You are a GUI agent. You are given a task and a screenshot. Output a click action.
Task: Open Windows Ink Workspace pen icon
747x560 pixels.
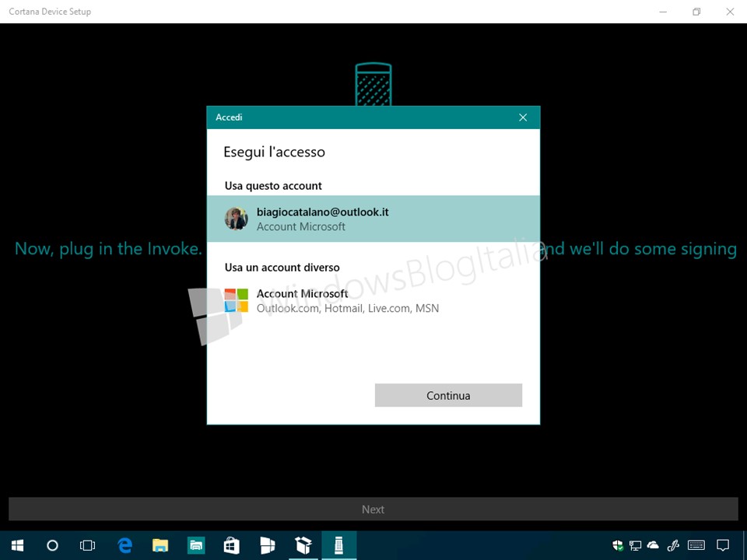tap(673, 545)
